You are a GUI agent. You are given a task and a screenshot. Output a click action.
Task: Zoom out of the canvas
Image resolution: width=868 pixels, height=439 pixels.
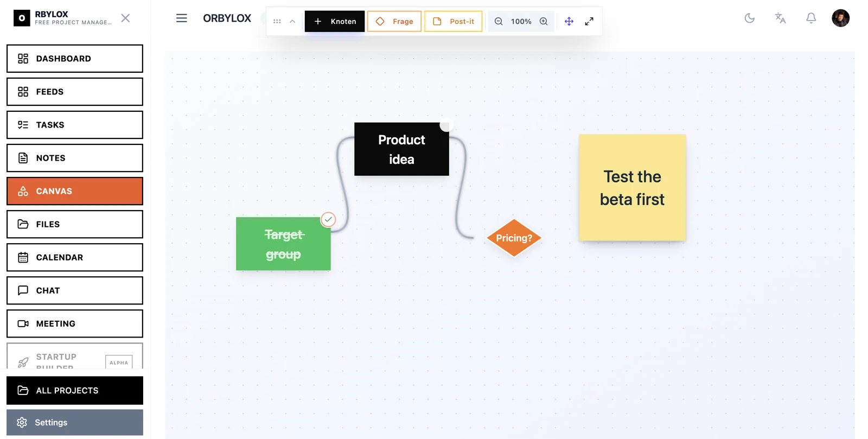[x=499, y=22]
